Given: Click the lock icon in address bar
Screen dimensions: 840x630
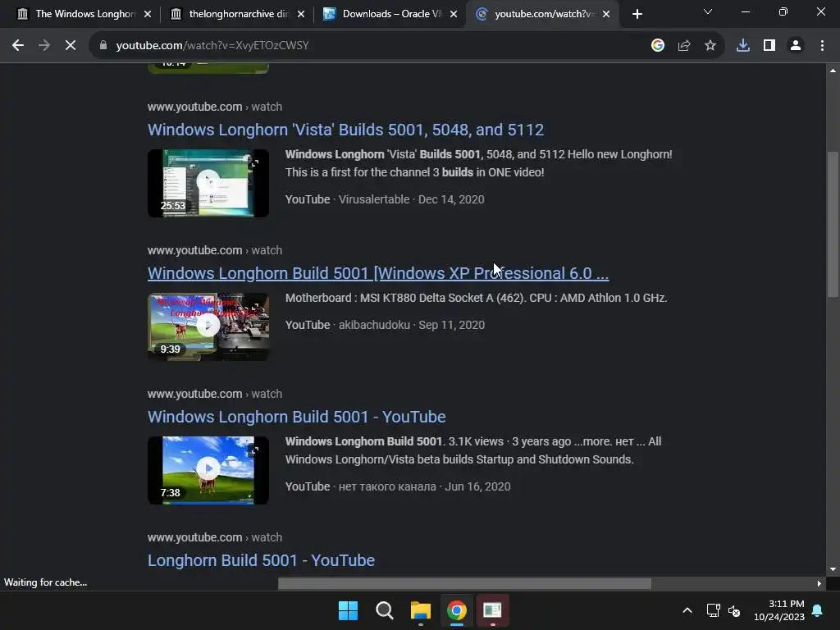Looking at the screenshot, I should click(x=103, y=46).
